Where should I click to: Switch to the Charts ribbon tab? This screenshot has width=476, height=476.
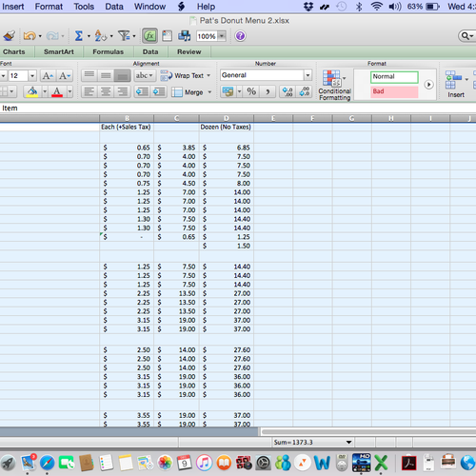14,51
